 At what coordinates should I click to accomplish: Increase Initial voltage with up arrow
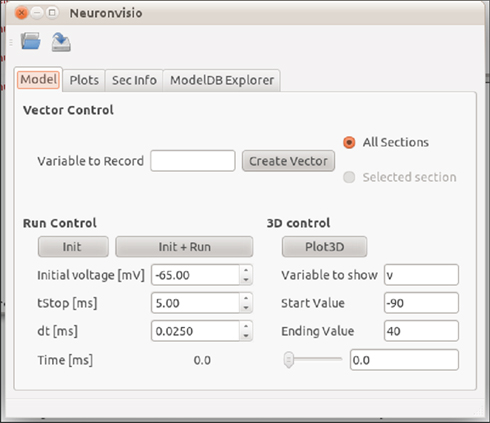[x=246, y=271]
